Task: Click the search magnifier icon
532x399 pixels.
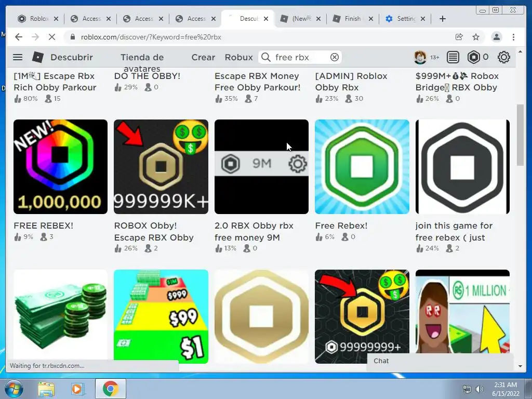Action: coord(266,57)
